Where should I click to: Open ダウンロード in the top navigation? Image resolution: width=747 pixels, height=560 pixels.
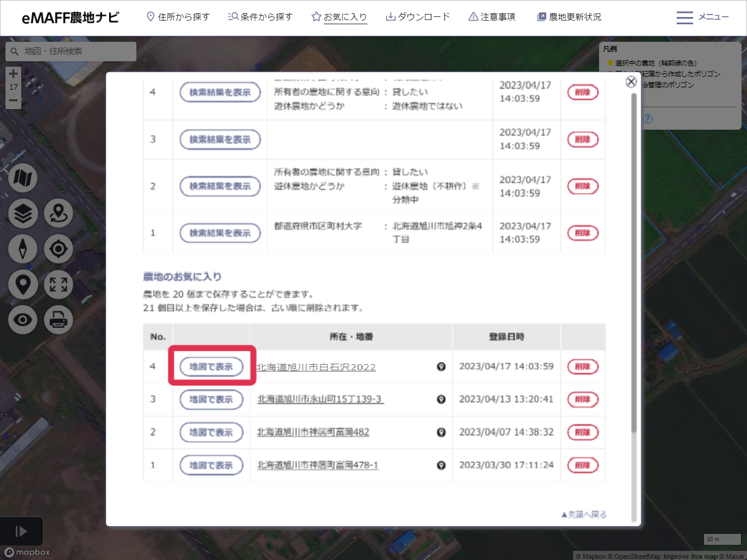(x=418, y=17)
